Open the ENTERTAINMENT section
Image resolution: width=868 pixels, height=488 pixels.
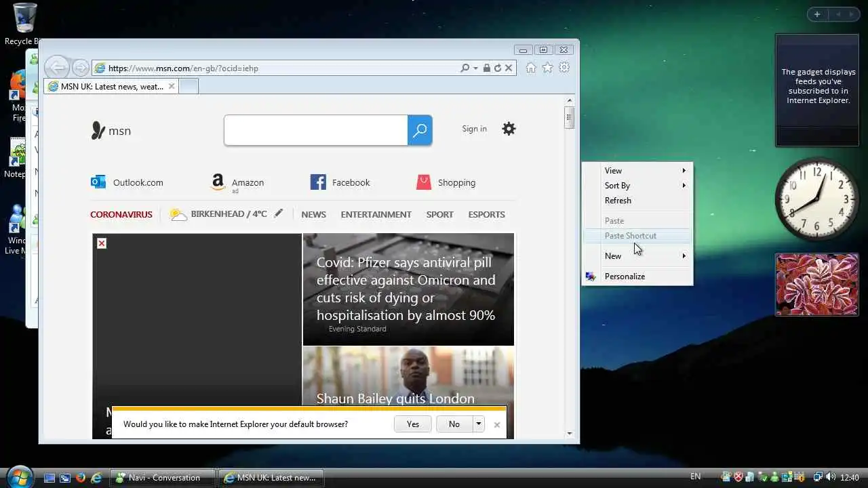pos(376,214)
